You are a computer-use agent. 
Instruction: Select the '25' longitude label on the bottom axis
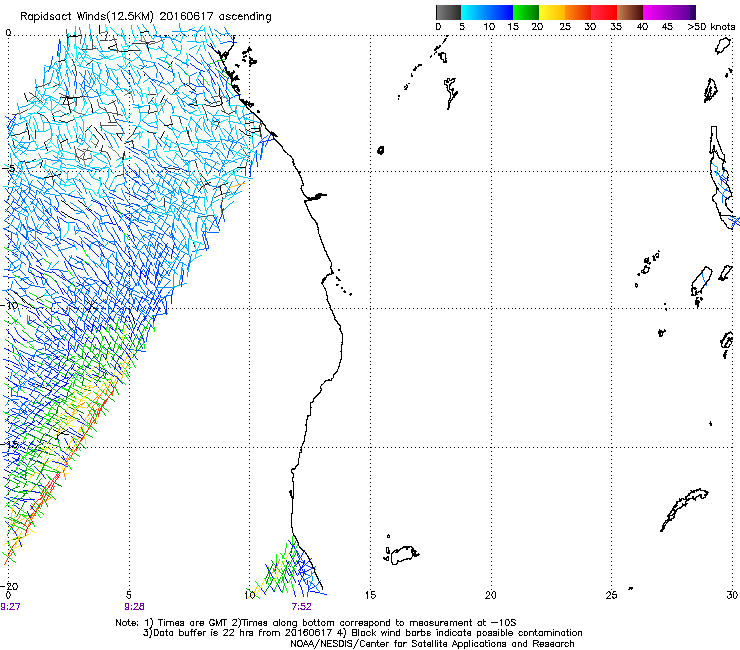tap(611, 595)
